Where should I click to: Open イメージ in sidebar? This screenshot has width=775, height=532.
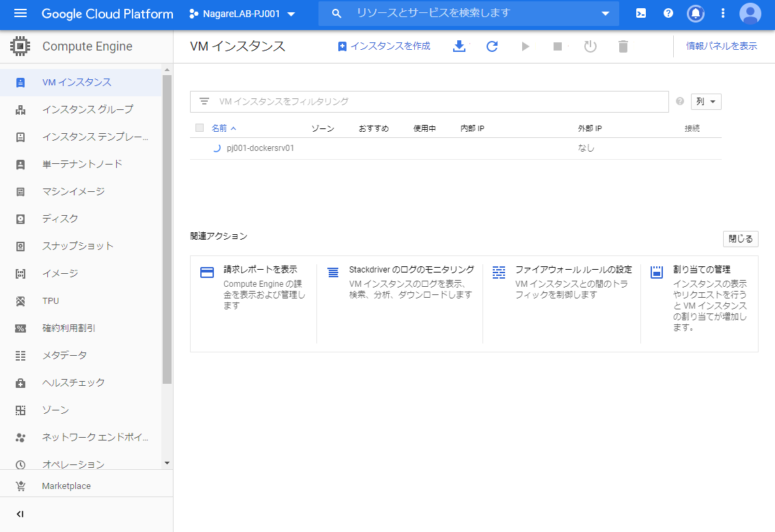click(x=81, y=274)
